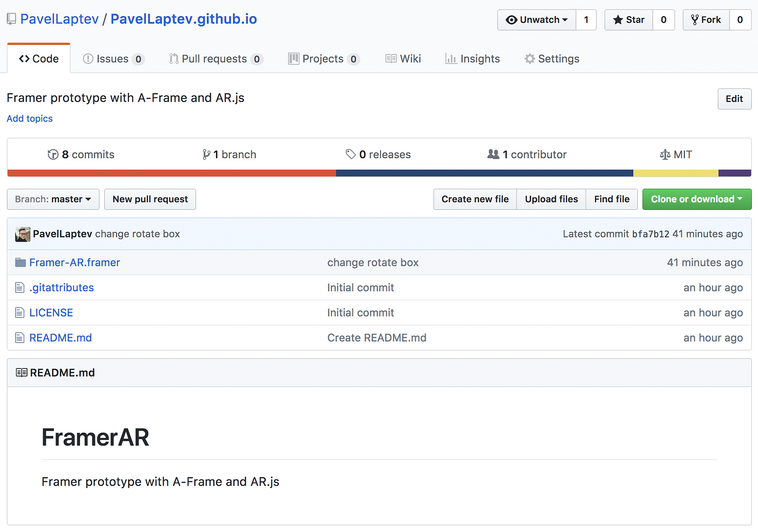Viewport: 758px width, 532px height.
Task: Open README.md file in file list
Action: coord(61,338)
